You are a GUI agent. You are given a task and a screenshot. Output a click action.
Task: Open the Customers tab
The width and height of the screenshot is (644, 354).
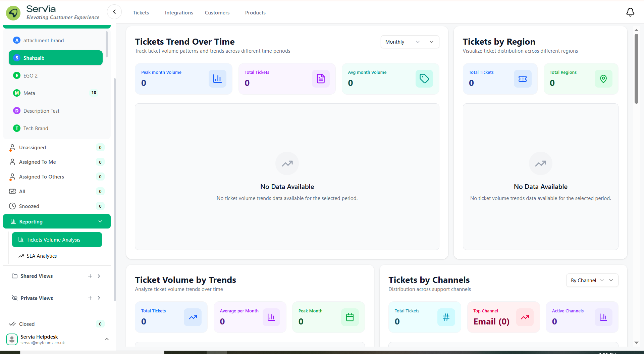click(217, 13)
